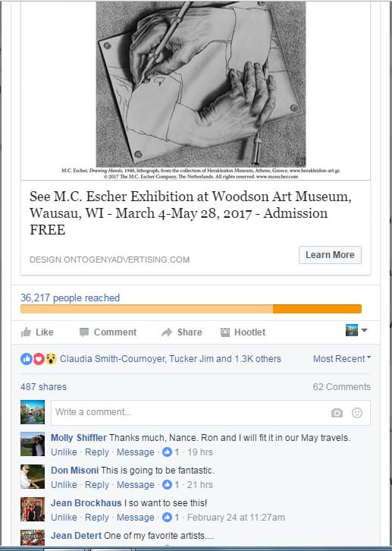The image size is (392, 551).
Task: Open emoji picker smiley icon
Action: click(x=357, y=413)
